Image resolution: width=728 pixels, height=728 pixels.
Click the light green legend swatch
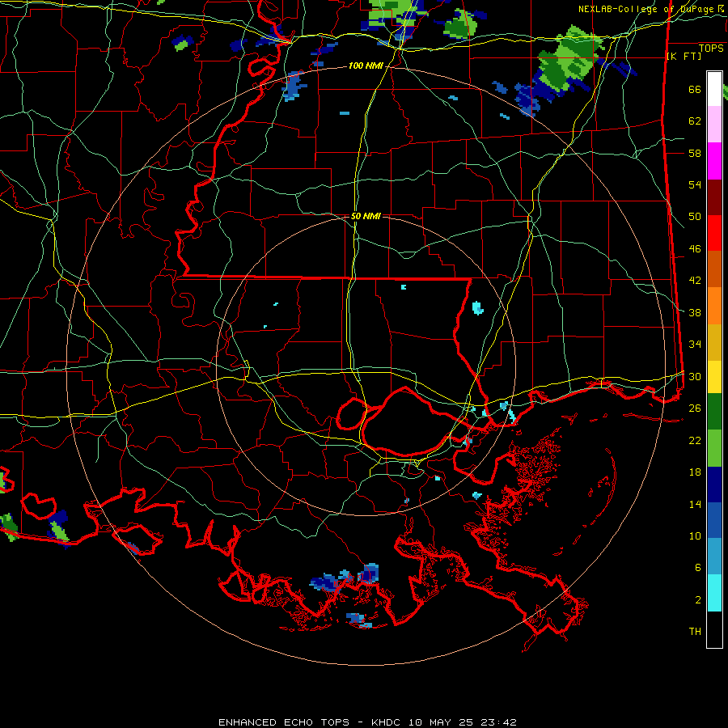click(x=714, y=448)
